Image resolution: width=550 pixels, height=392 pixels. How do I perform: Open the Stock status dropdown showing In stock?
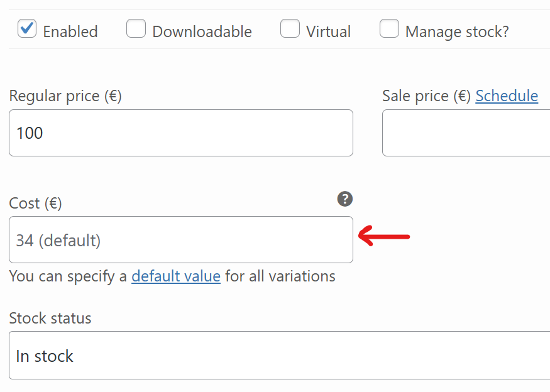[x=279, y=355]
